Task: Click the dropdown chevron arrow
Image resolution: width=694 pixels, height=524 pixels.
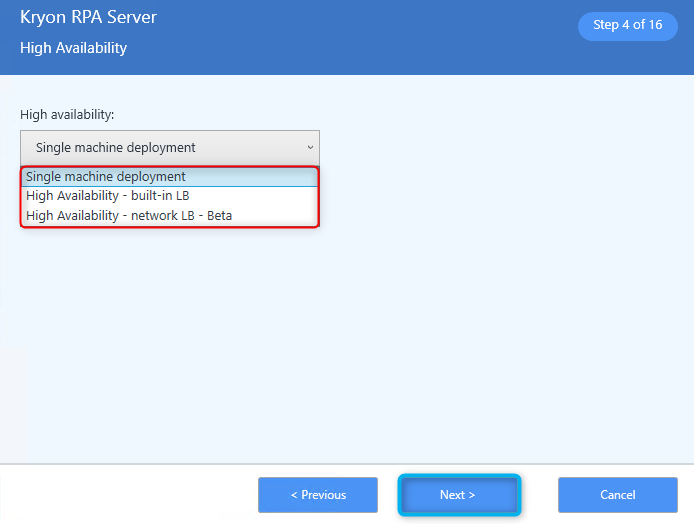Action: (310, 147)
